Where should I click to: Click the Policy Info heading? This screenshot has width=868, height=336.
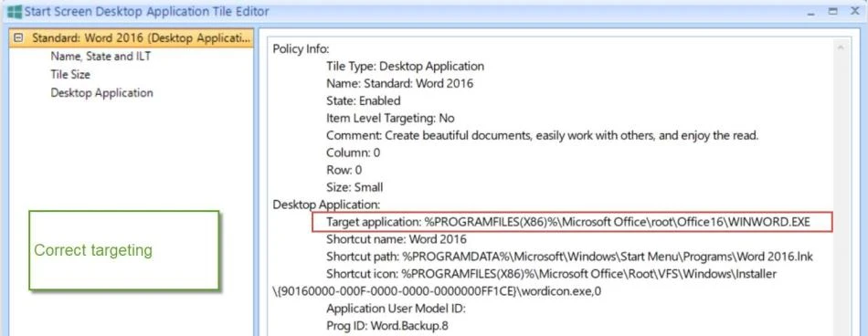coord(301,48)
